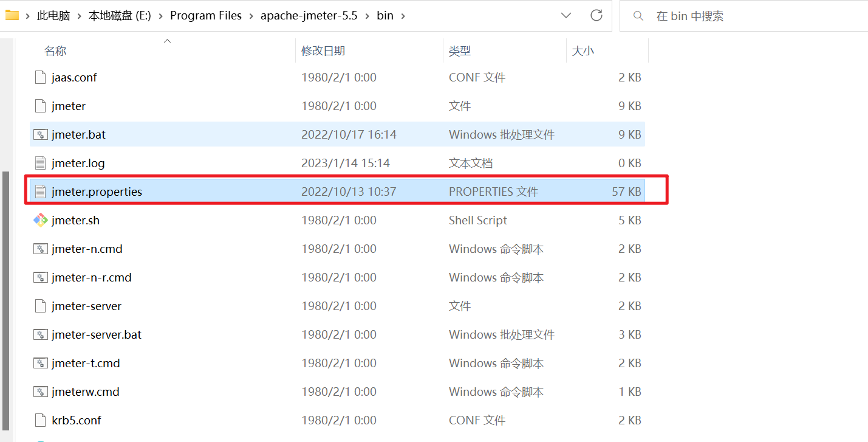
Task: Select the jmeter.bat file name
Action: pyautogui.click(x=78, y=134)
